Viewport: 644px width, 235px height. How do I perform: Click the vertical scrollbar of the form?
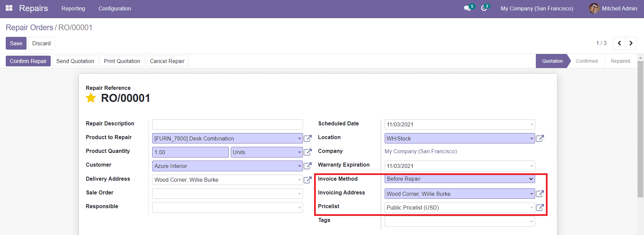pyautogui.click(x=640, y=129)
